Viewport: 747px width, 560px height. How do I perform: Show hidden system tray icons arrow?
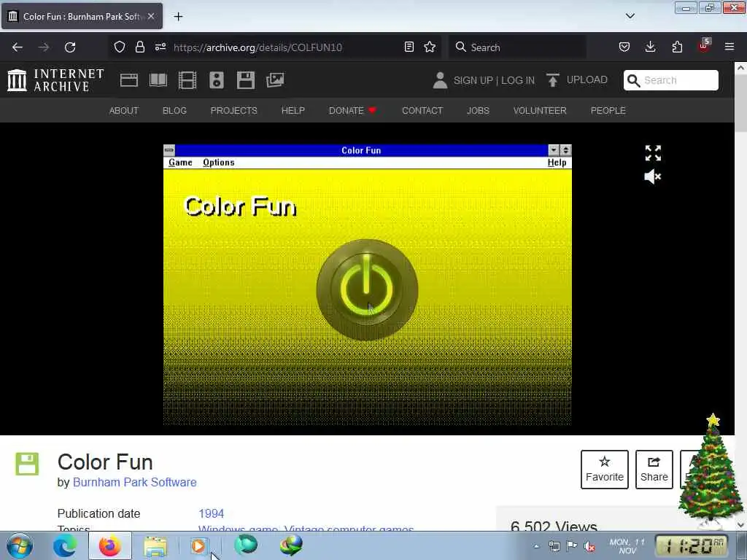point(536,546)
